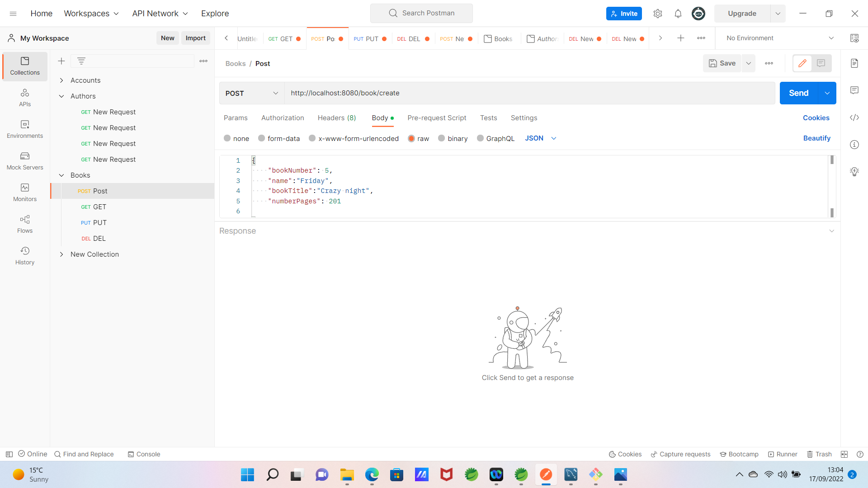Expand the New Collection folder
Screen dimensions: 868x488
click(61, 254)
